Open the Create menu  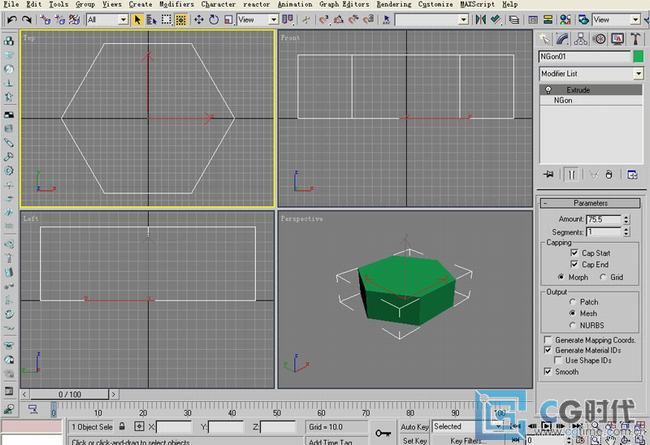140,4
